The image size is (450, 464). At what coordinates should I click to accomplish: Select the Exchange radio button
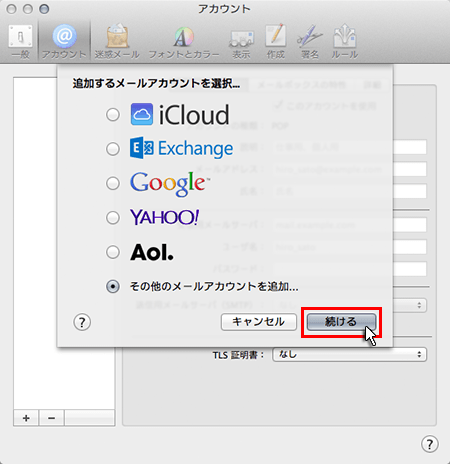tap(113, 149)
